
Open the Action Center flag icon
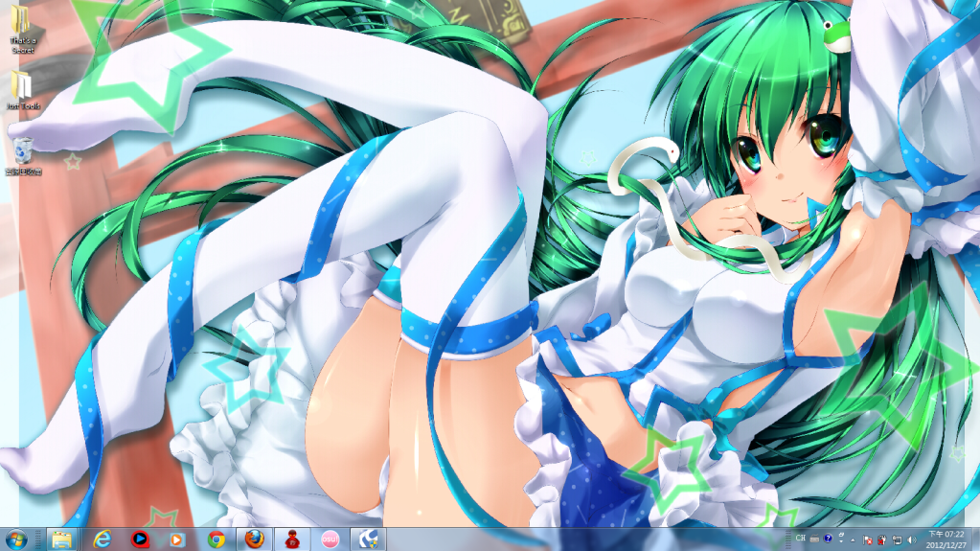[x=867, y=540]
